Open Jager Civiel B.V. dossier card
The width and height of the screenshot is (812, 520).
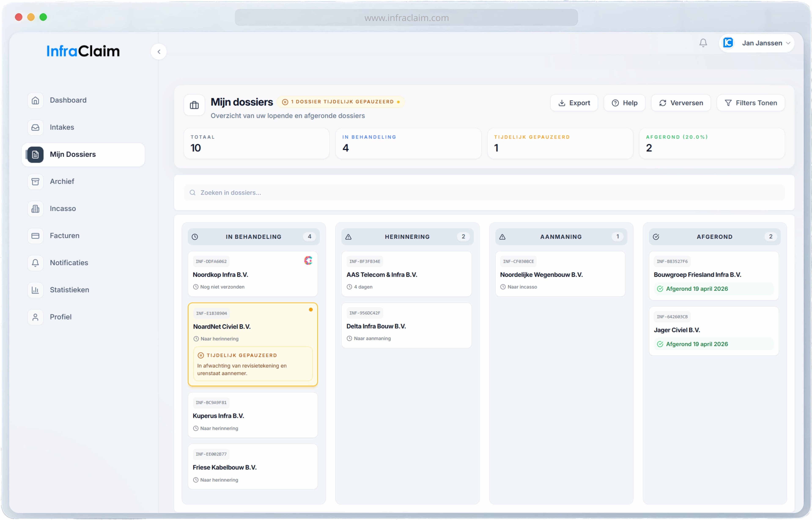(x=713, y=331)
